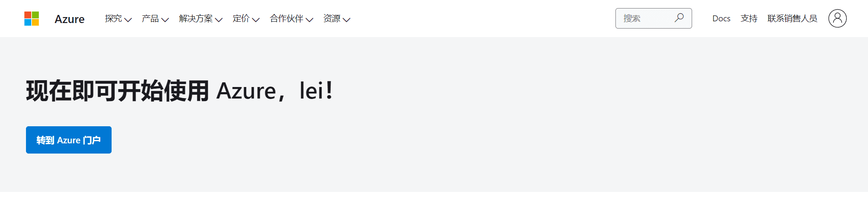
Task: Select the 合作伙伴 menu label
Action: tap(286, 18)
